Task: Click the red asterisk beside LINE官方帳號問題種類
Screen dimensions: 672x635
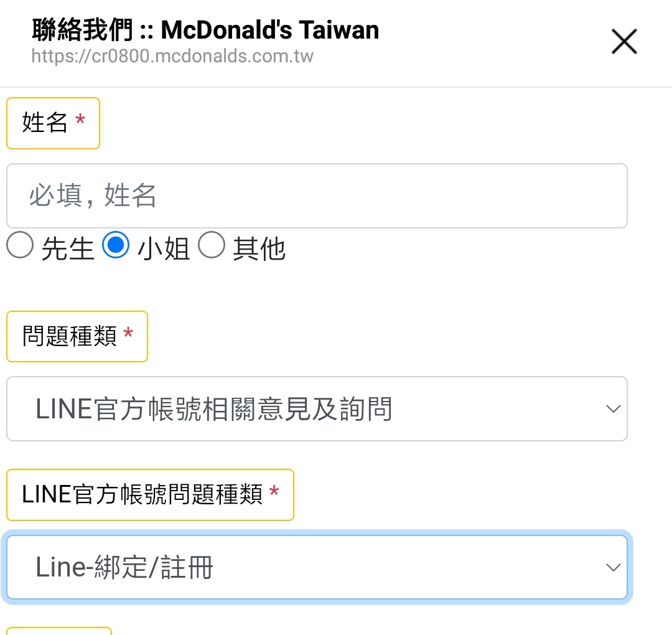Action: pyautogui.click(x=274, y=494)
